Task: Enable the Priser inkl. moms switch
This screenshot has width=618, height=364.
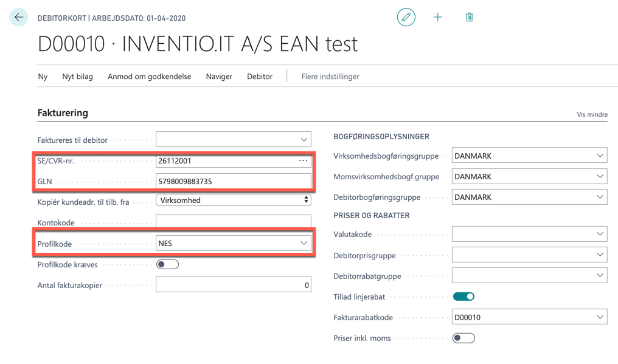Action: (x=463, y=338)
